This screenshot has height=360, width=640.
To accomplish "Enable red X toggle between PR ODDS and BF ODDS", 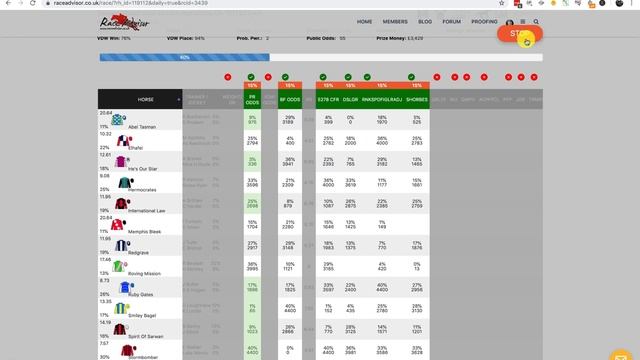I will coord(268,77).
